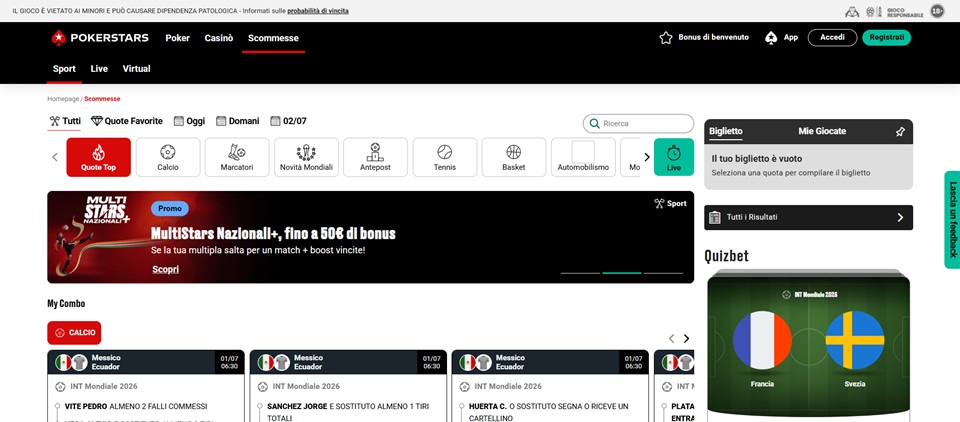960x422 pixels.
Task: Switch to the Casinò section
Action: [x=219, y=38]
